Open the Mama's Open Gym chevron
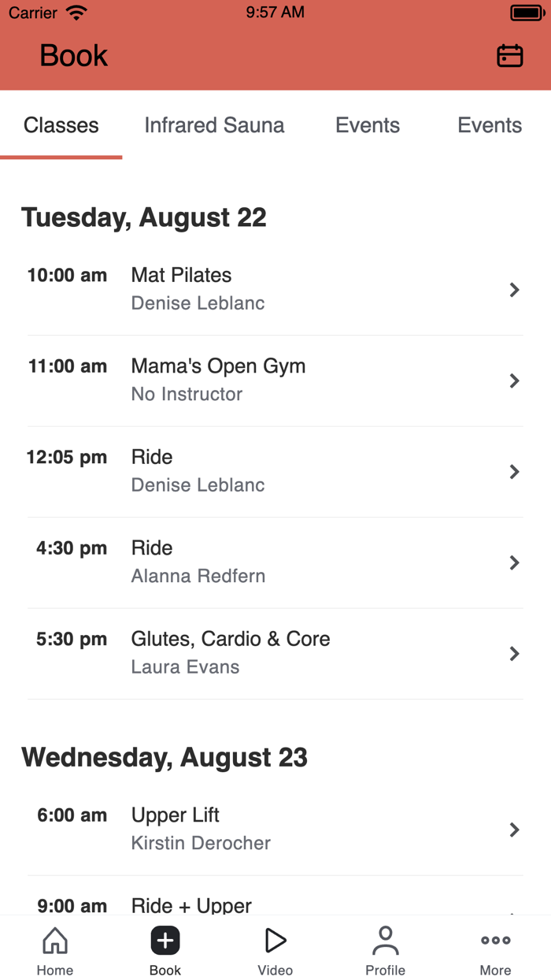551x980 pixels. [515, 380]
